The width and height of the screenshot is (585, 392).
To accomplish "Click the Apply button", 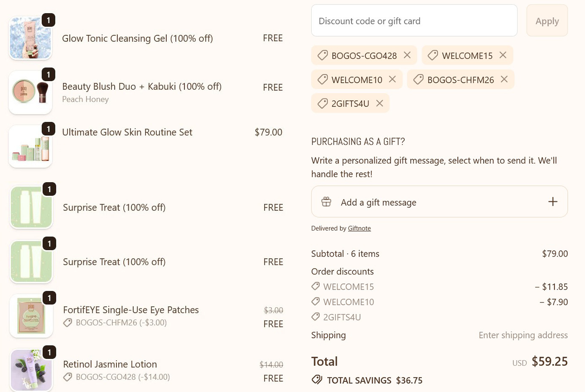I will tap(547, 20).
